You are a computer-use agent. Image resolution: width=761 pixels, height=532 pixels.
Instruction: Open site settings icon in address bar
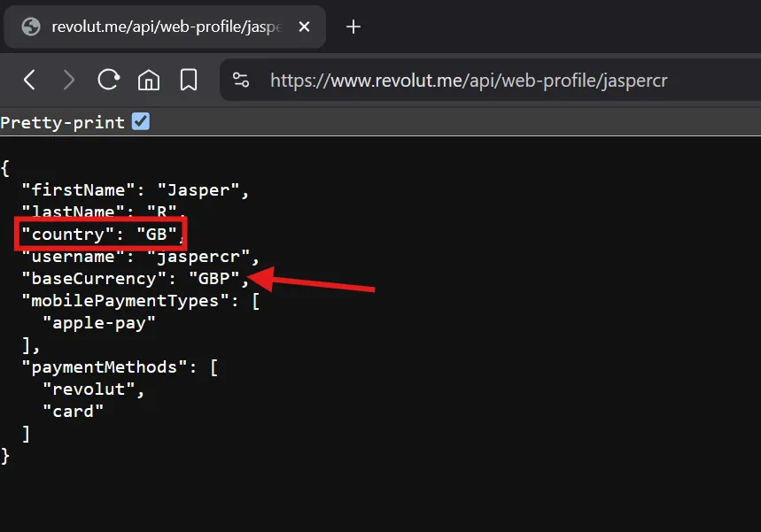click(x=241, y=80)
